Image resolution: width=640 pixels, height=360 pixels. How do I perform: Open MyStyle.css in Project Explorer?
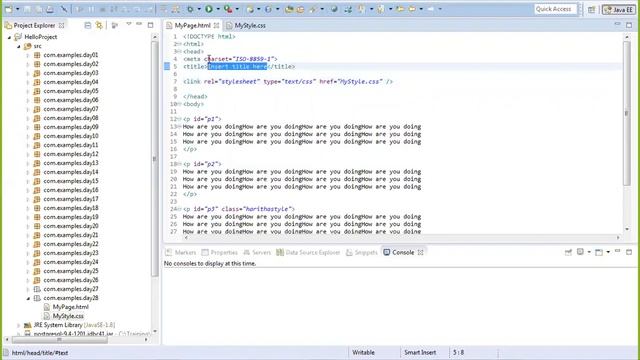click(68, 316)
